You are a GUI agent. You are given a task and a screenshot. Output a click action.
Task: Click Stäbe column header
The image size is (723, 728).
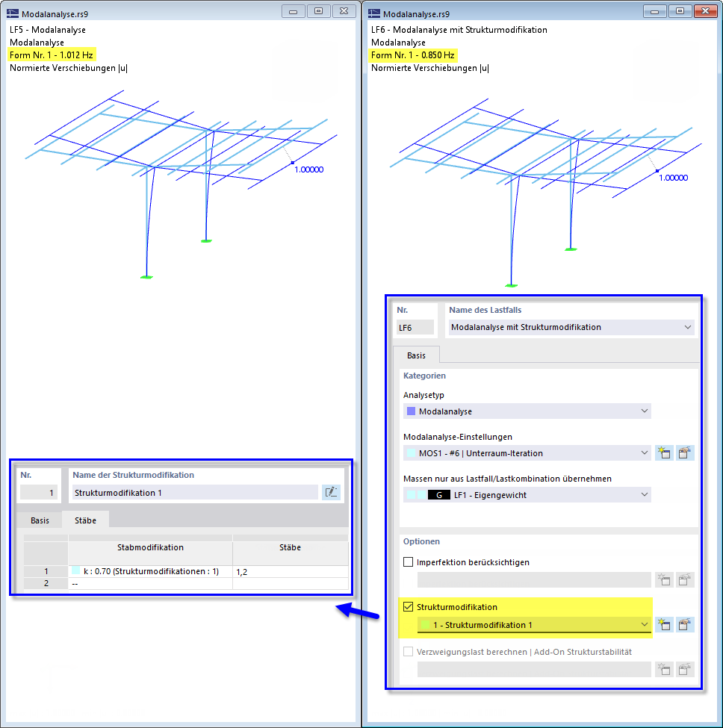pyautogui.click(x=291, y=547)
